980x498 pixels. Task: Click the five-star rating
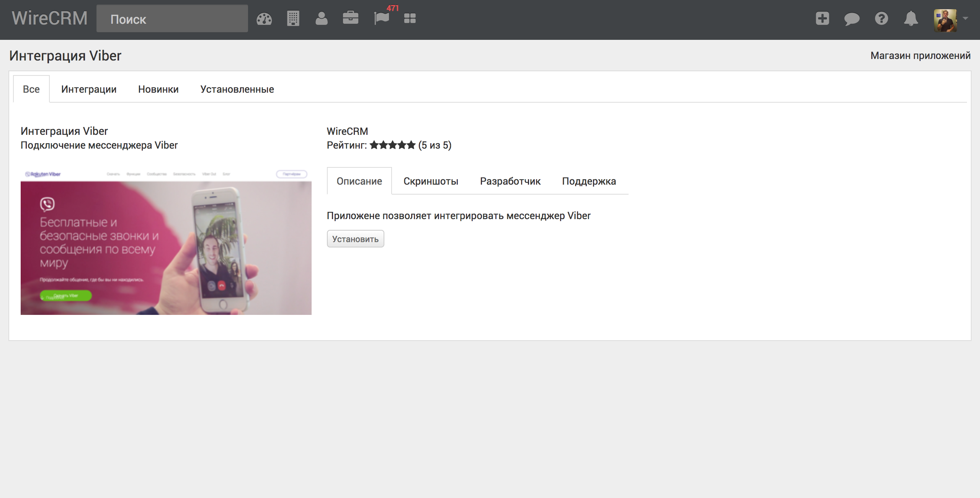392,145
